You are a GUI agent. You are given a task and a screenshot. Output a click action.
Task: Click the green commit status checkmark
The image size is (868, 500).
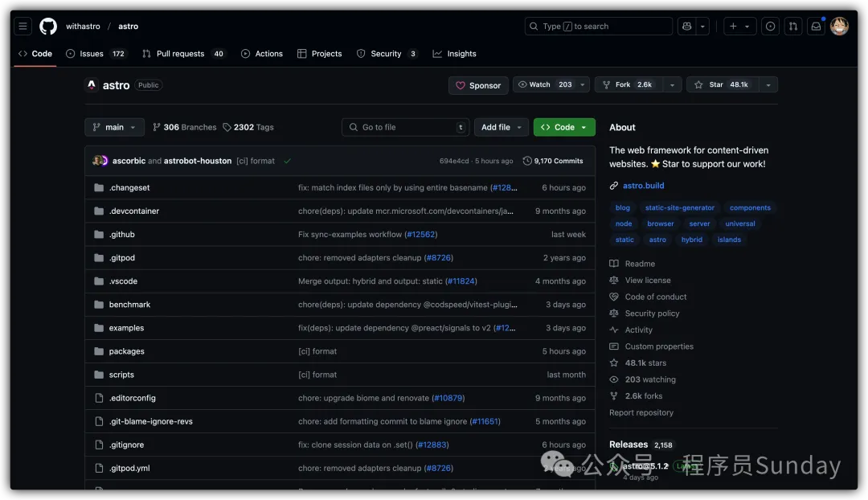287,161
